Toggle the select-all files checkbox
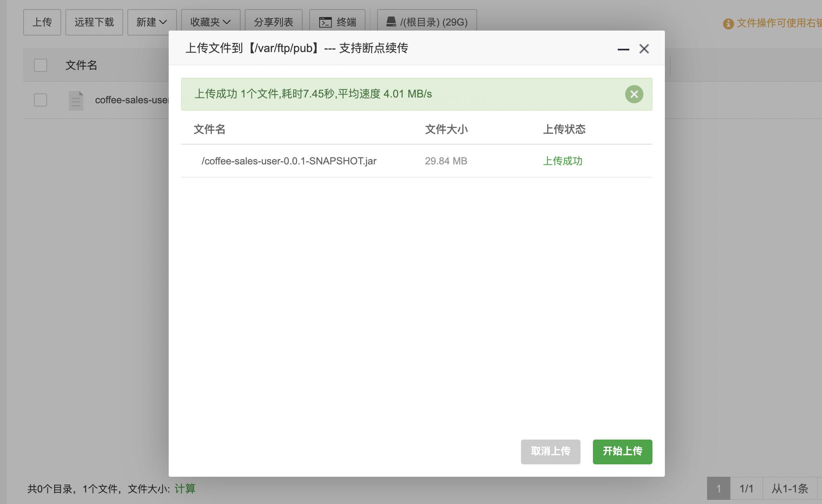The height and width of the screenshot is (504, 822). tap(41, 65)
